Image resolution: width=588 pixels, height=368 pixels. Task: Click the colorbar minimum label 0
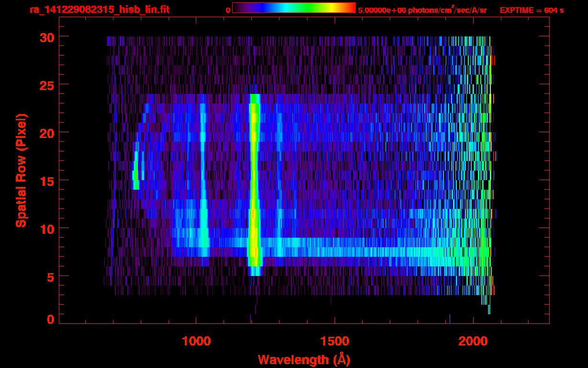tap(228, 10)
